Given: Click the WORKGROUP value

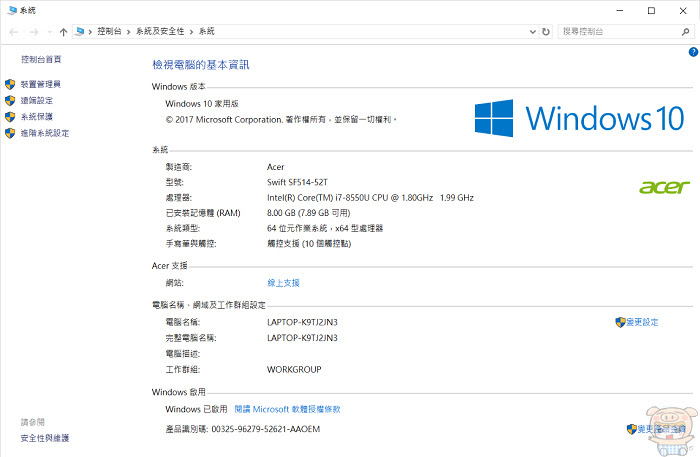Looking at the screenshot, I should pyautogui.click(x=294, y=370).
